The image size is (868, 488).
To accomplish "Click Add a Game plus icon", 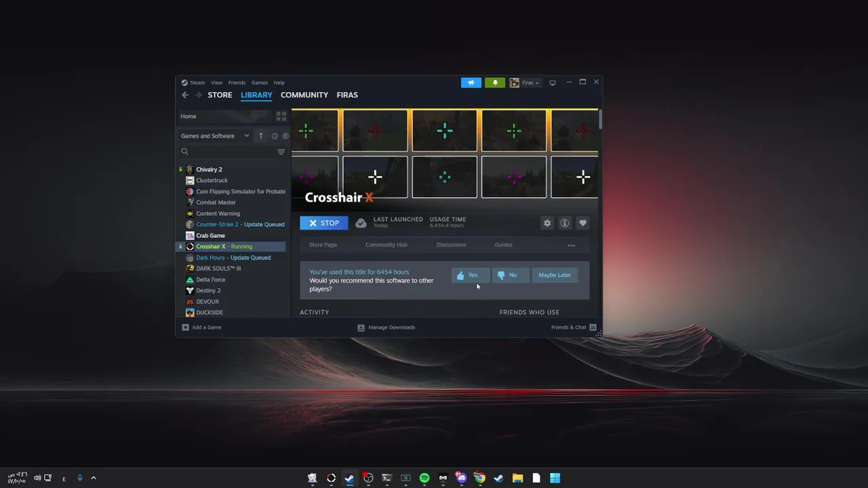I will pos(185,327).
